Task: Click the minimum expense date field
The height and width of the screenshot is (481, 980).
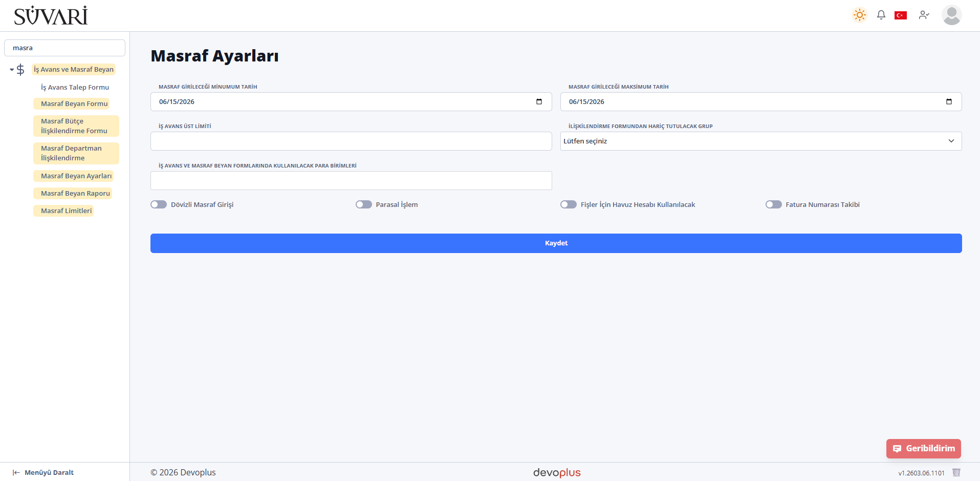Action: pos(351,101)
